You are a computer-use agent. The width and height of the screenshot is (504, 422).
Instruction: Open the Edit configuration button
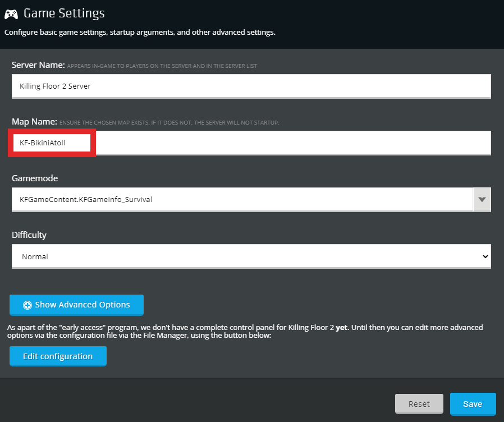point(58,356)
